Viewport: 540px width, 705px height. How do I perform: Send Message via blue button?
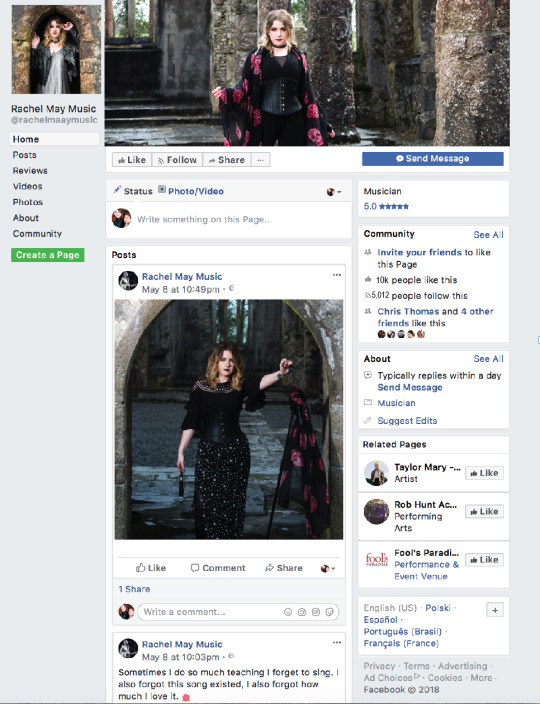[x=433, y=159]
